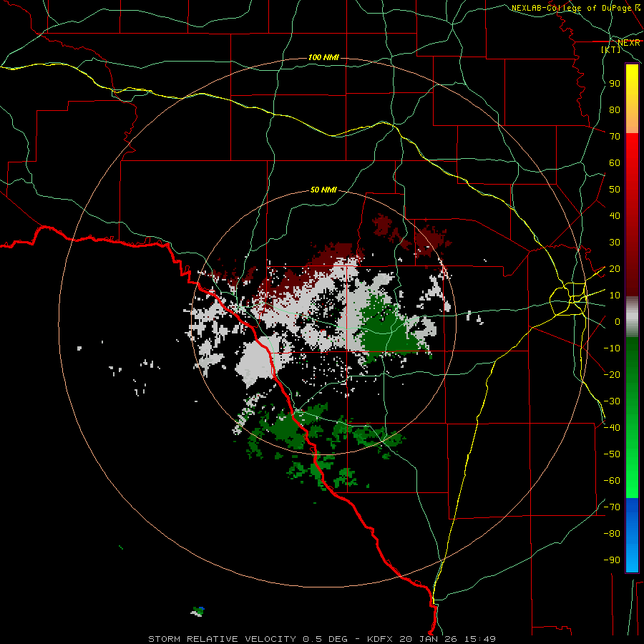Image resolution: width=644 pixels, height=644 pixels.
Task: Click the -30 label on velocity scale
Action: coord(612,401)
